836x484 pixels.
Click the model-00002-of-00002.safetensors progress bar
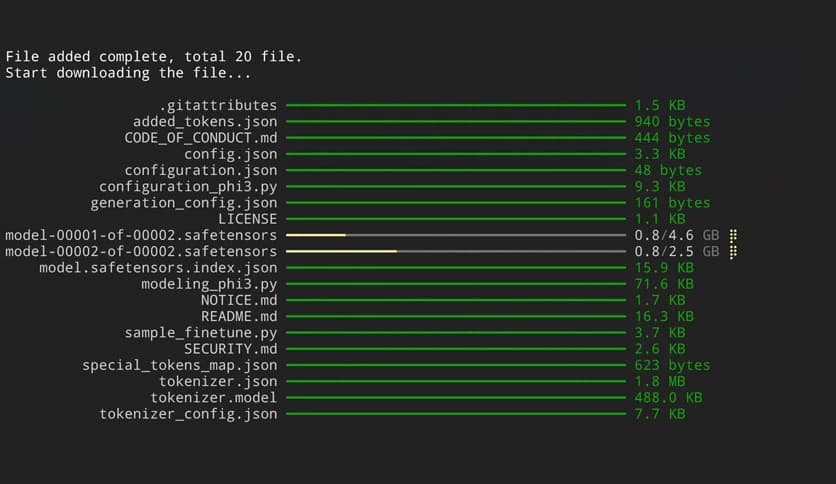click(455, 251)
